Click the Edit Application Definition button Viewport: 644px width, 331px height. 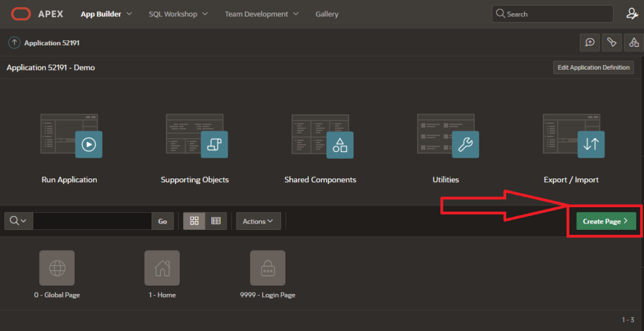593,67
